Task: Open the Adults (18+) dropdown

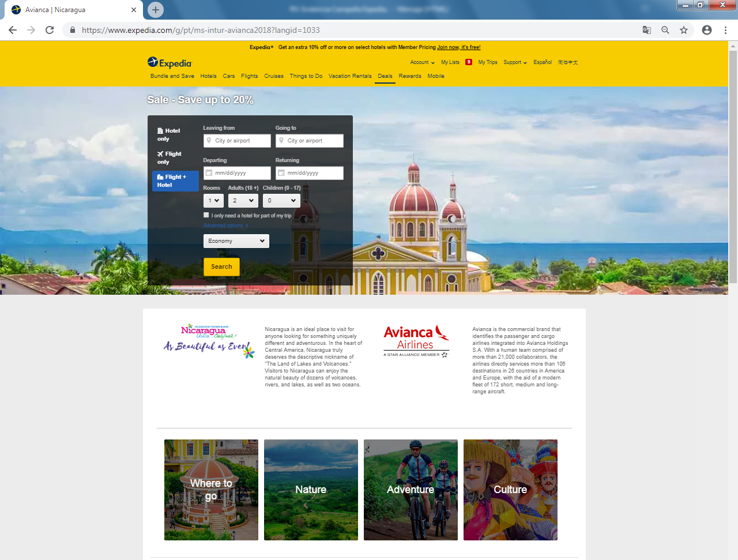Action: (243, 201)
